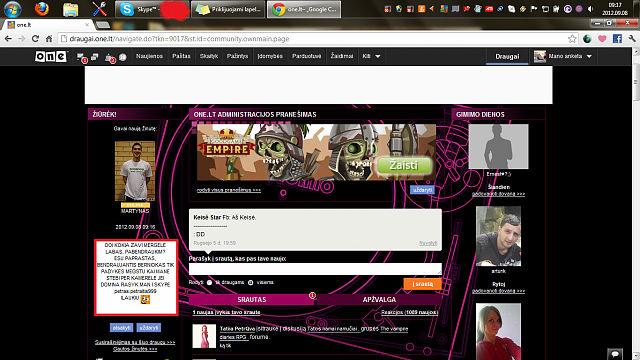640x360 pixels.
Task: Open Chrome's wrench settings menu
Action: 632,39
